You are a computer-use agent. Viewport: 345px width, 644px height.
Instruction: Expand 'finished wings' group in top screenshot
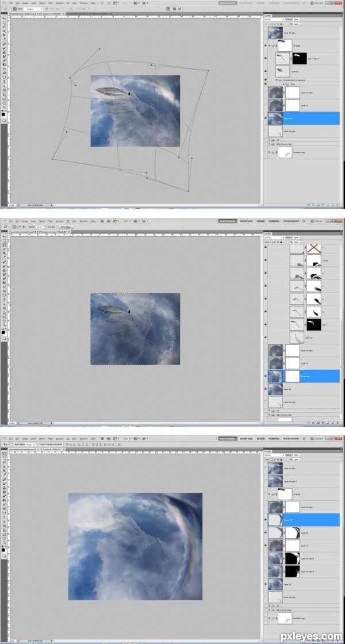coord(270,152)
